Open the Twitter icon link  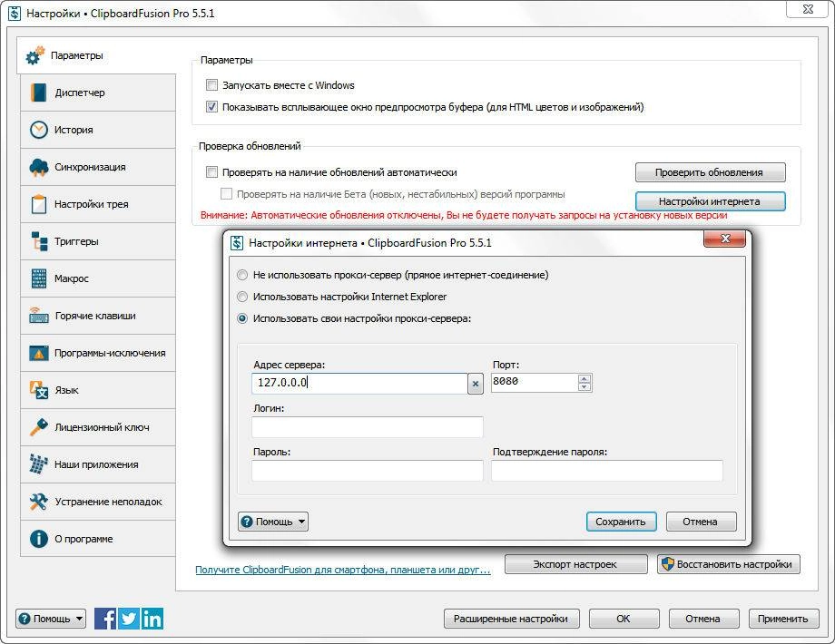128,619
